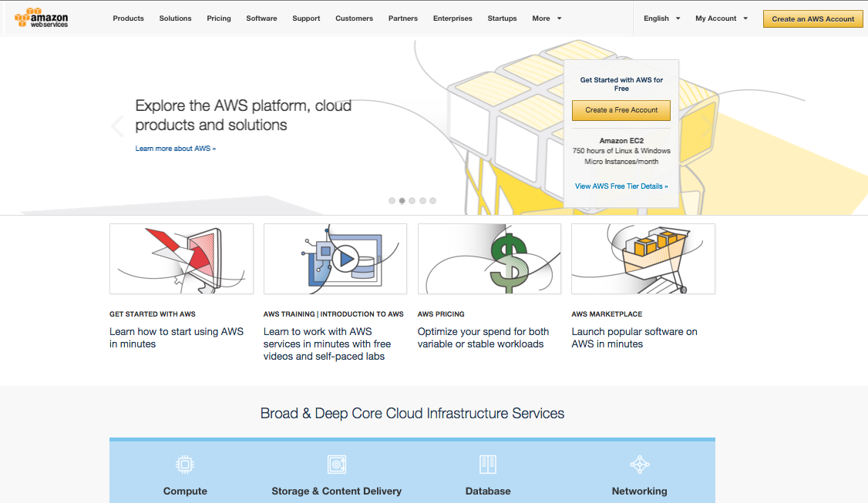Select the first carousel dot
The image size is (868, 503).
392,201
